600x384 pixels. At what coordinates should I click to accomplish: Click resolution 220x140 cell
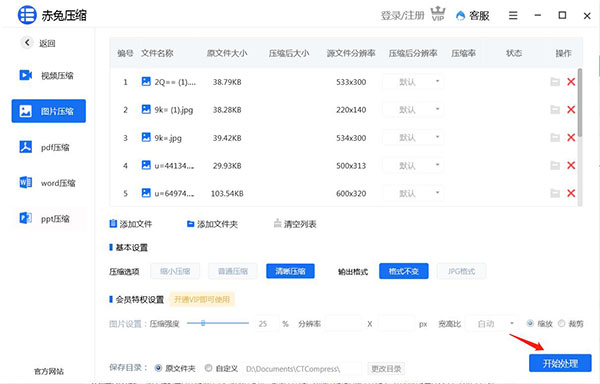tap(351, 110)
